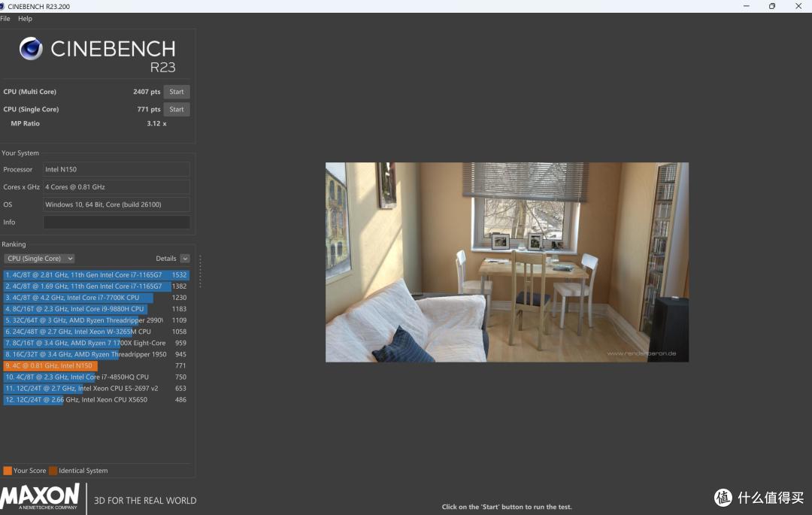Click the MP Ratio value 3.12 x
The width and height of the screenshot is (812, 515).
[x=156, y=123]
